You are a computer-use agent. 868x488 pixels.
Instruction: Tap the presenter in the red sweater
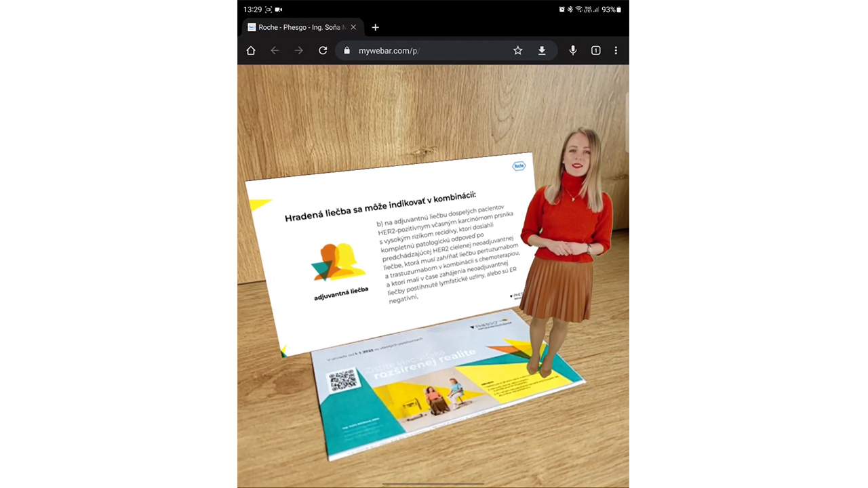tap(566, 251)
